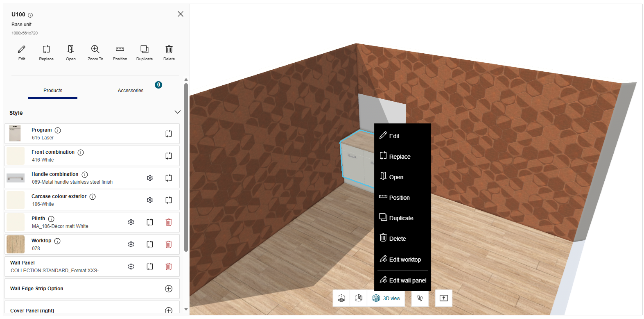Click the Replace icon in the U100 toolbar
The image size is (644, 319).
tap(46, 50)
